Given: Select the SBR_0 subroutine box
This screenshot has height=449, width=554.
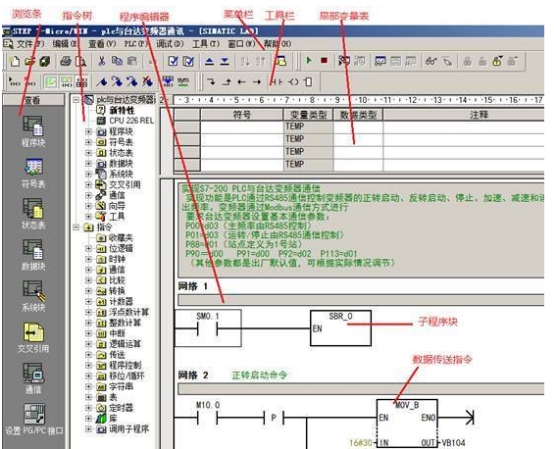Looking at the screenshot, I should tap(340, 328).
